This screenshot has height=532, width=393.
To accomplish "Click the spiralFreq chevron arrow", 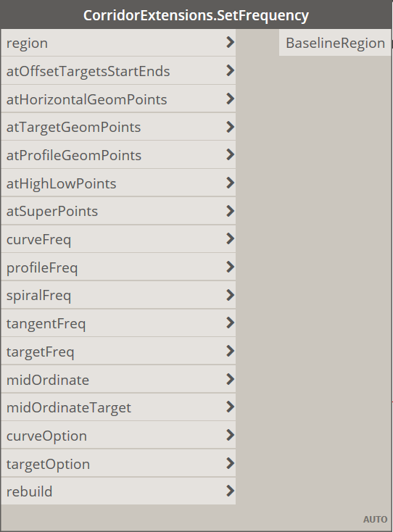I will 230,295.
